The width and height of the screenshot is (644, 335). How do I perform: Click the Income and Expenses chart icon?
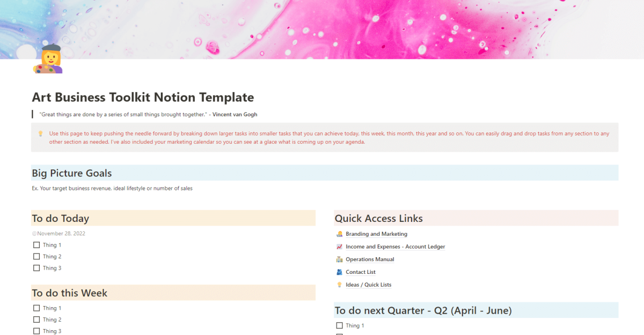pyautogui.click(x=339, y=247)
